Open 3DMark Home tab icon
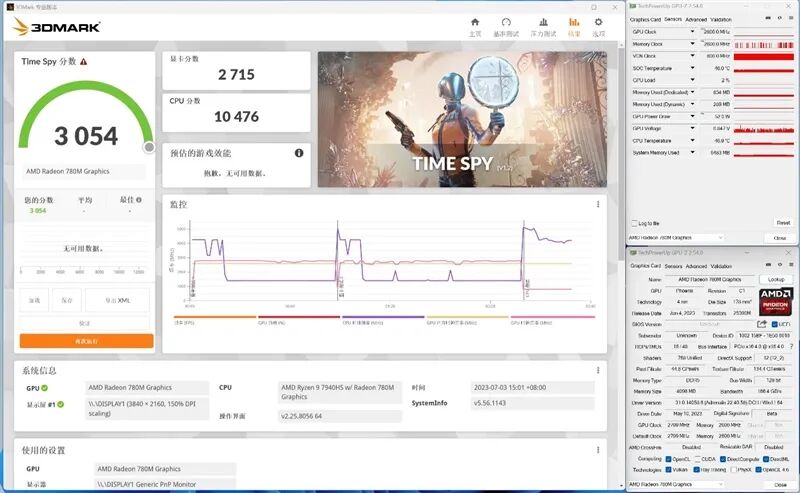Viewport: 800px width, 493px height. pos(475,22)
